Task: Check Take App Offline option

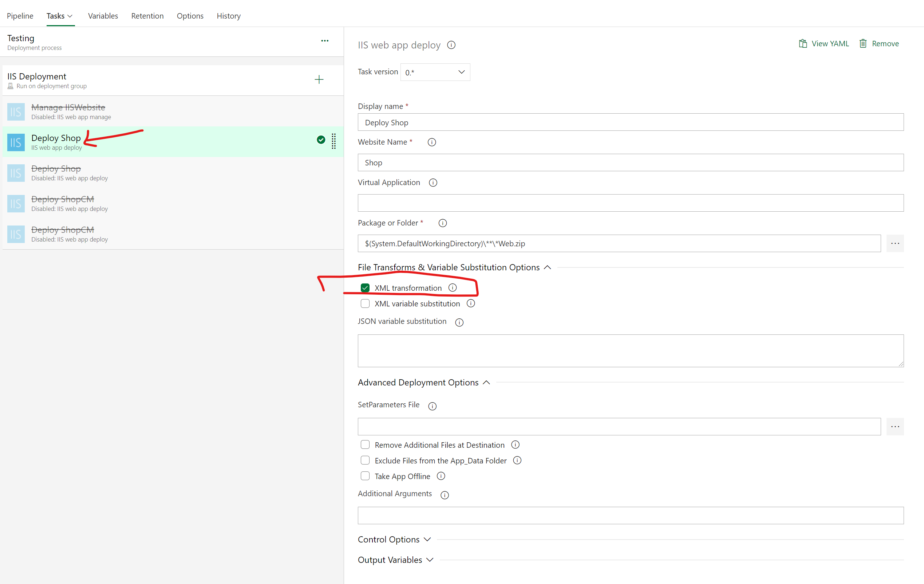Action: click(365, 476)
